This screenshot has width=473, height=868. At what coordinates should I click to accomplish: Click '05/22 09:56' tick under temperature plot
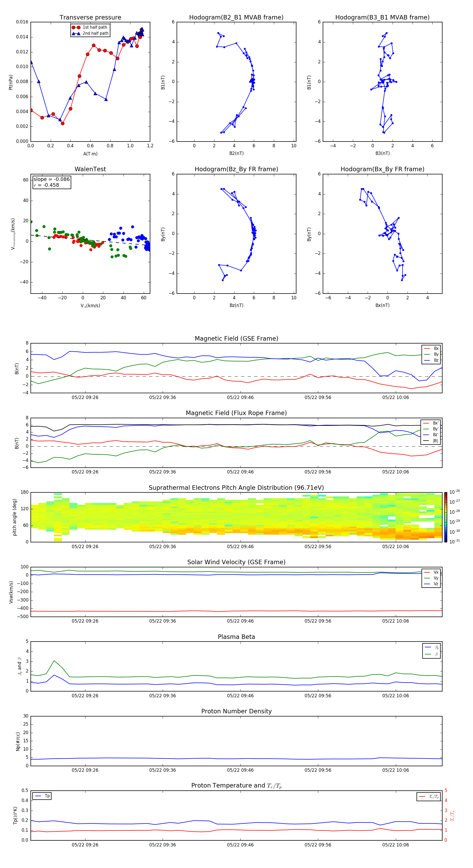[x=318, y=845]
